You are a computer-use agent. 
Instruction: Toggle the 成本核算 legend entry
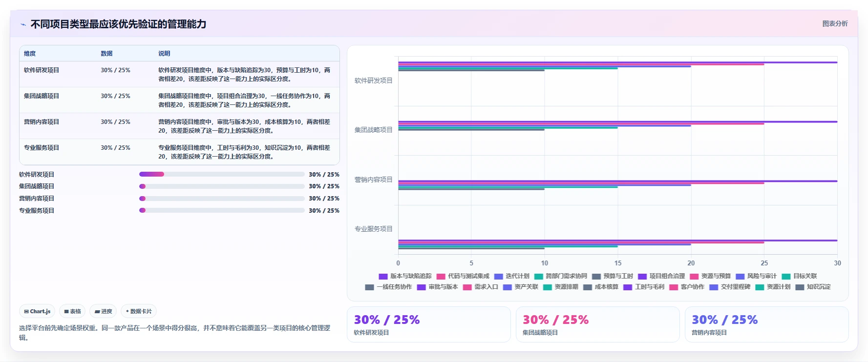(601, 287)
